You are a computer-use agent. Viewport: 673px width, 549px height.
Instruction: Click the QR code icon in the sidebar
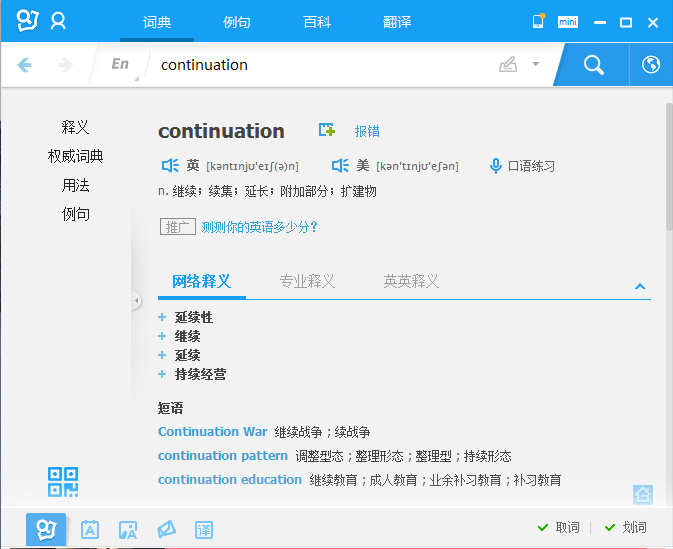(x=63, y=482)
